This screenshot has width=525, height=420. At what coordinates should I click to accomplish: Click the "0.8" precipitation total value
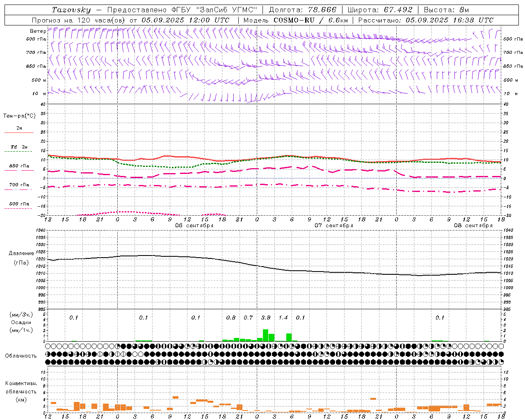click(231, 318)
